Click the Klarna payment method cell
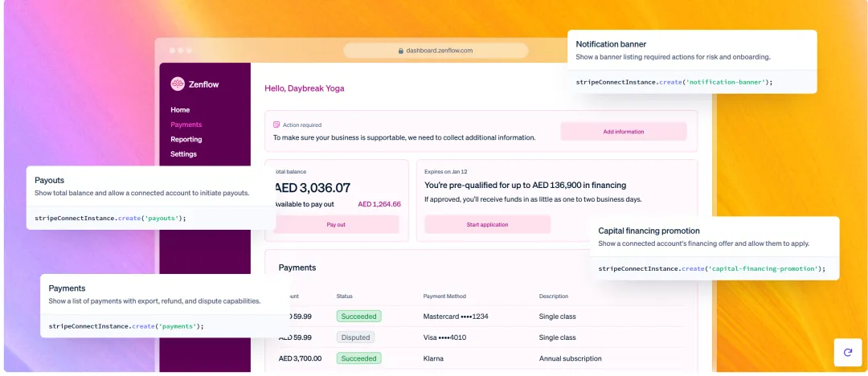Viewport: 868px width, 376px height. (x=433, y=358)
